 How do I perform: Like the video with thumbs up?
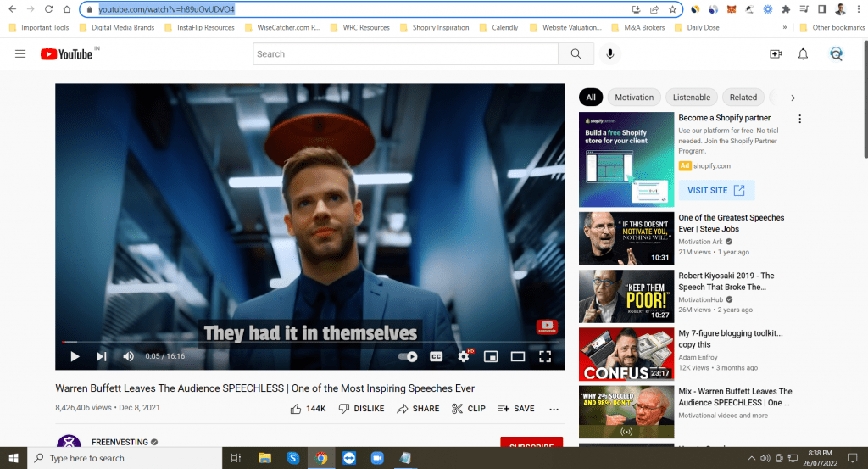(x=308, y=409)
